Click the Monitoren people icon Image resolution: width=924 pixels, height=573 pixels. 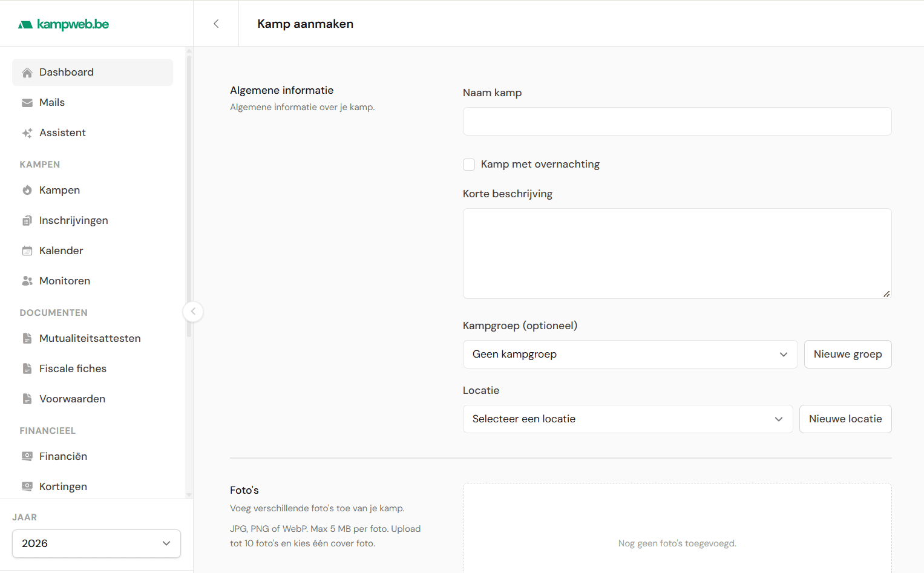[27, 281]
